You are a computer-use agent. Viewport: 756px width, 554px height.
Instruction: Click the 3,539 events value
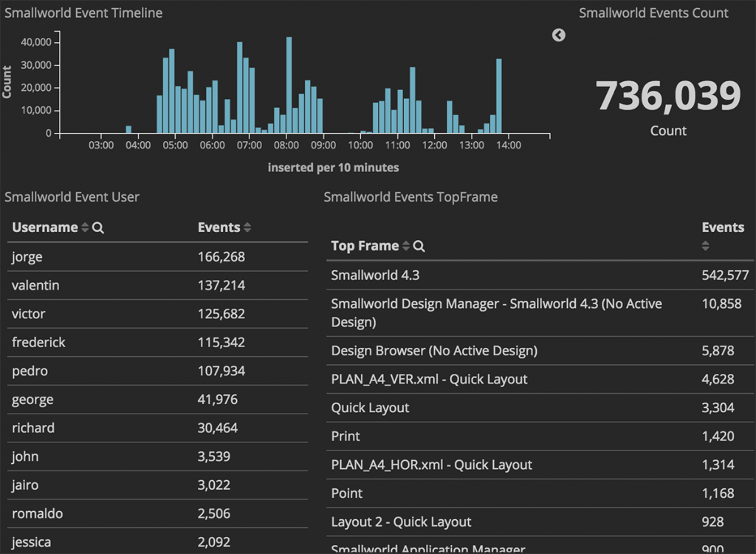click(213, 456)
